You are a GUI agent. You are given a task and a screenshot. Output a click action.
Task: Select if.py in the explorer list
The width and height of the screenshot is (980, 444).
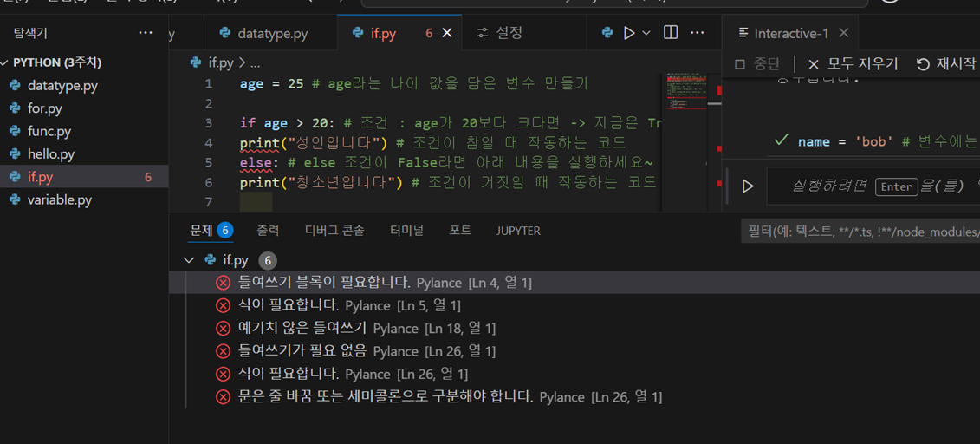click(x=84, y=177)
